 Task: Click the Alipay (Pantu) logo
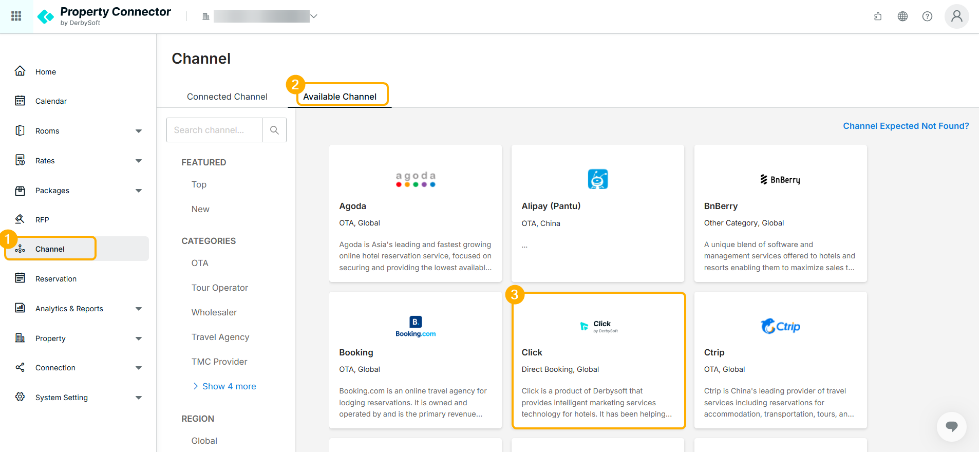[x=598, y=179]
